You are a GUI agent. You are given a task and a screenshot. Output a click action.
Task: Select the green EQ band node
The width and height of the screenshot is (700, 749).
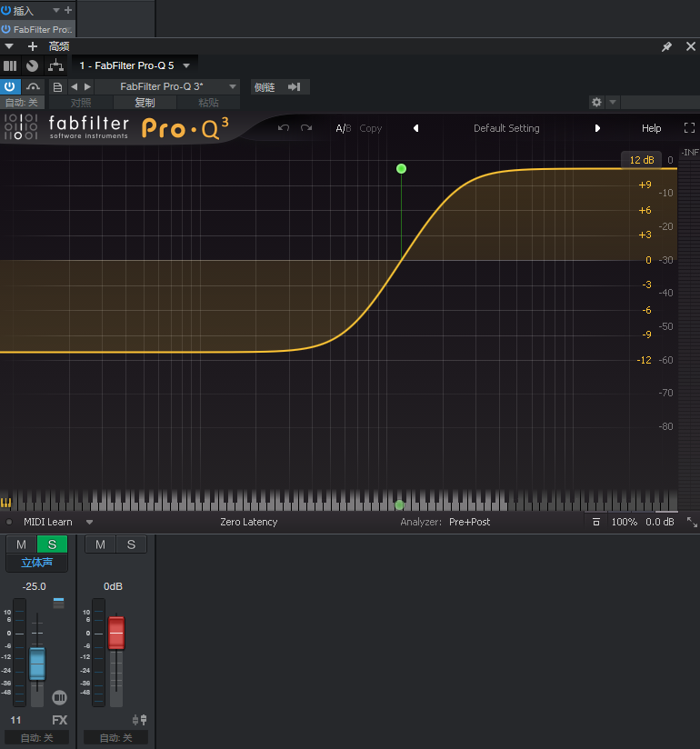coord(402,169)
